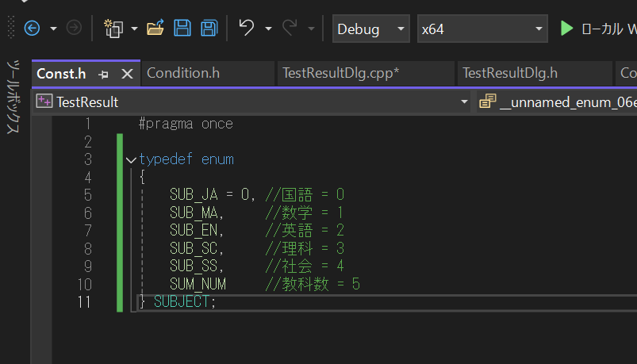The image size is (637, 364).
Task: Click the Navigate Forward arrow icon
Action: click(74, 29)
